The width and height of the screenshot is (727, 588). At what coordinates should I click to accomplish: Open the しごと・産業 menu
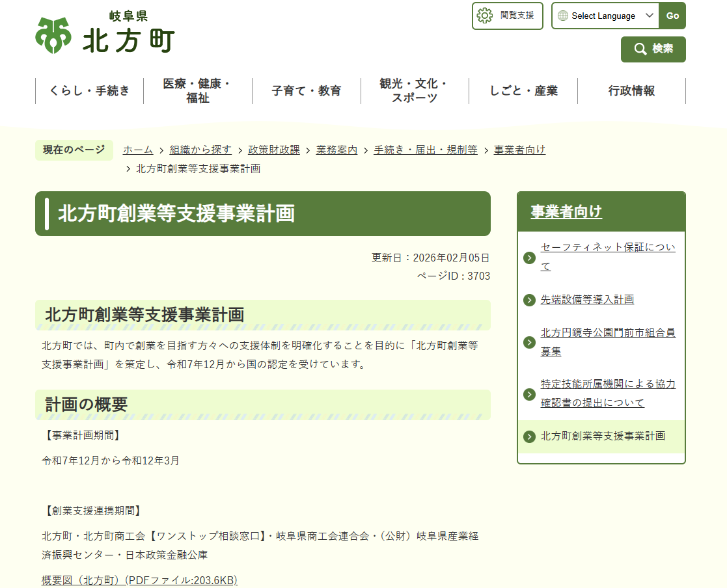pos(523,91)
